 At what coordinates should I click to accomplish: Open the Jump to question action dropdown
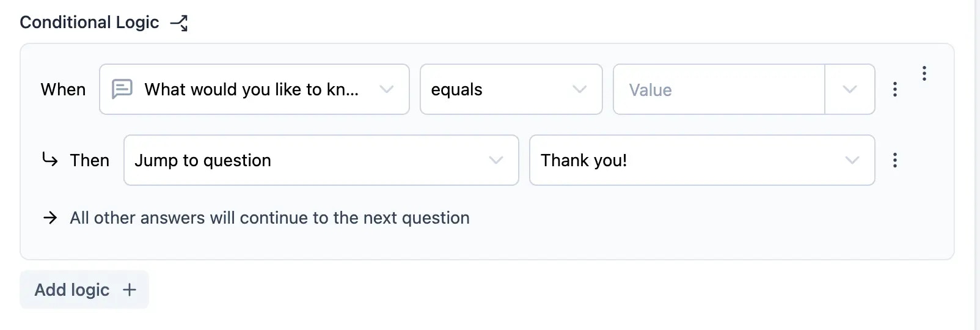pyautogui.click(x=321, y=160)
